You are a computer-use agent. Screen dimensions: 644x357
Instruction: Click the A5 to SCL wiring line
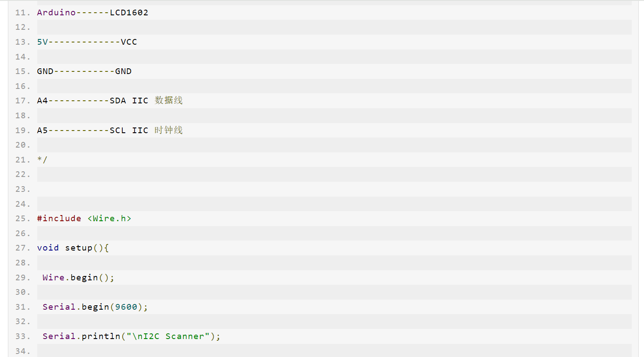[x=92, y=131]
